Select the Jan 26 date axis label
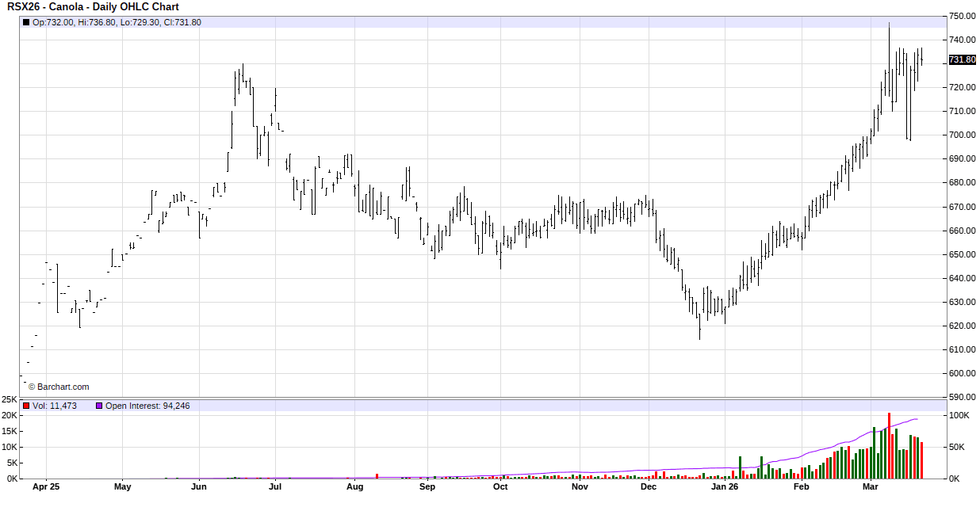The height and width of the screenshot is (511, 980). tap(725, 487)
